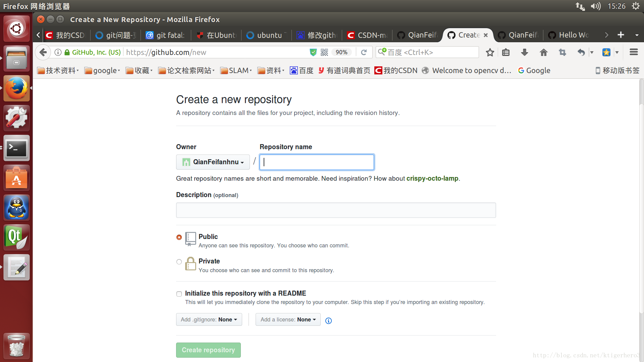Go to Firefox home page icon
The height and width of the screenshot is (362, 644).
click(544, 52)
